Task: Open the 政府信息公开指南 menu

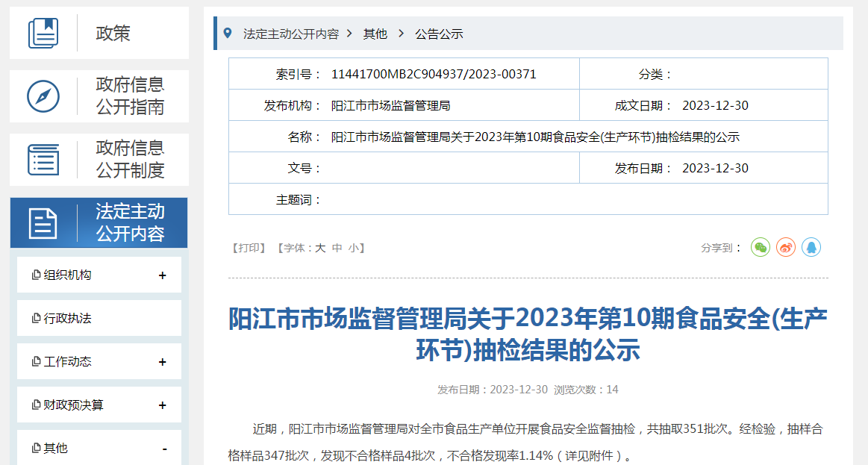Action: [99, 96]
